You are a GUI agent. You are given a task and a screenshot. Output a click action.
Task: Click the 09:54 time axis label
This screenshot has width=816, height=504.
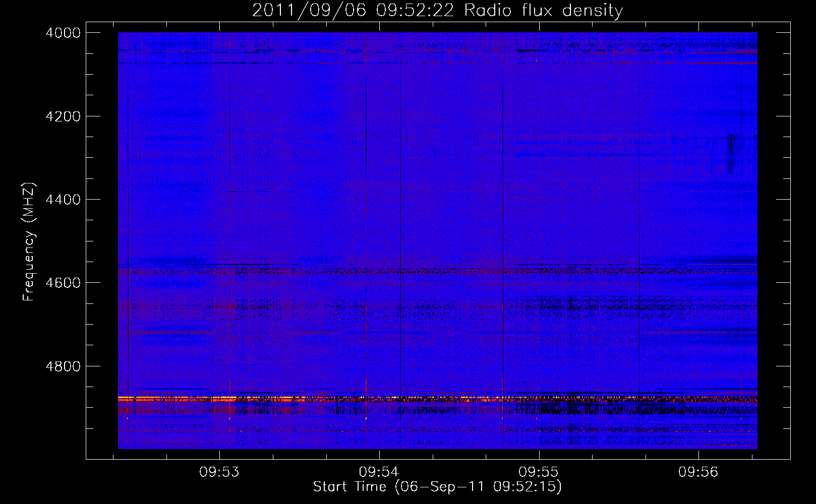(x=379, y=472)
